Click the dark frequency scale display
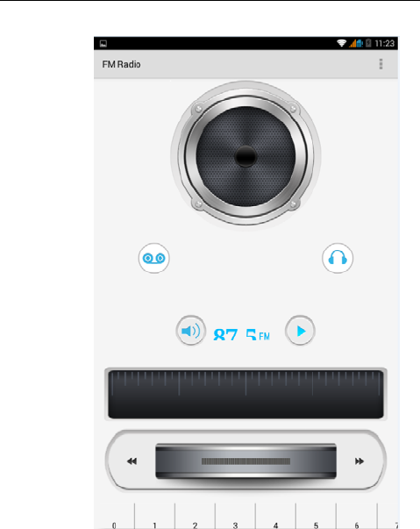420x529 pixels. 246,395
